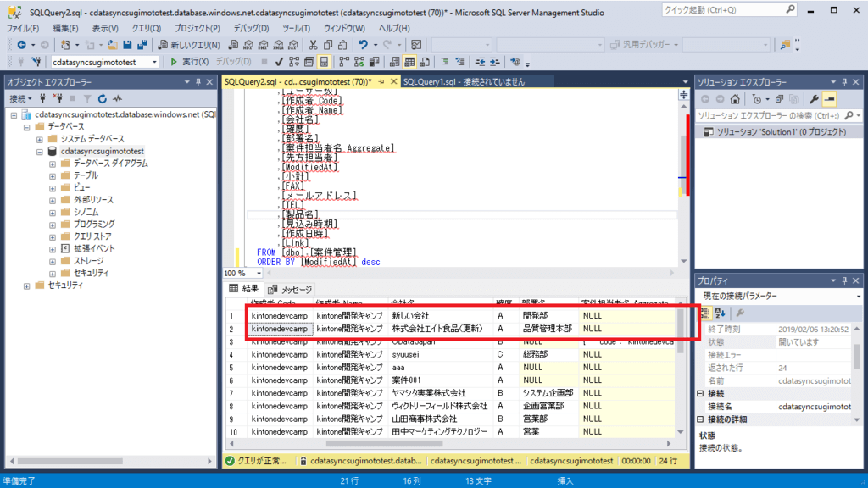The height and width of the screenshot is (488, 868).
Task: Click the Save All toolbar icon
Action: coord(141,44)
